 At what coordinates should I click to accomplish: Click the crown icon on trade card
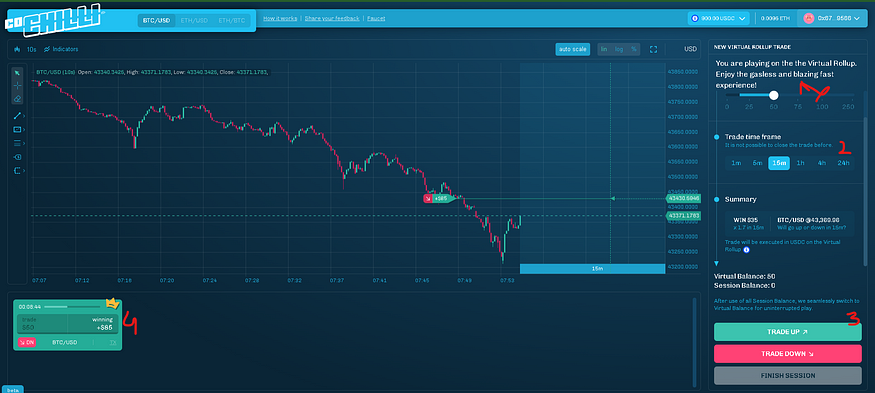pos(113,304)
